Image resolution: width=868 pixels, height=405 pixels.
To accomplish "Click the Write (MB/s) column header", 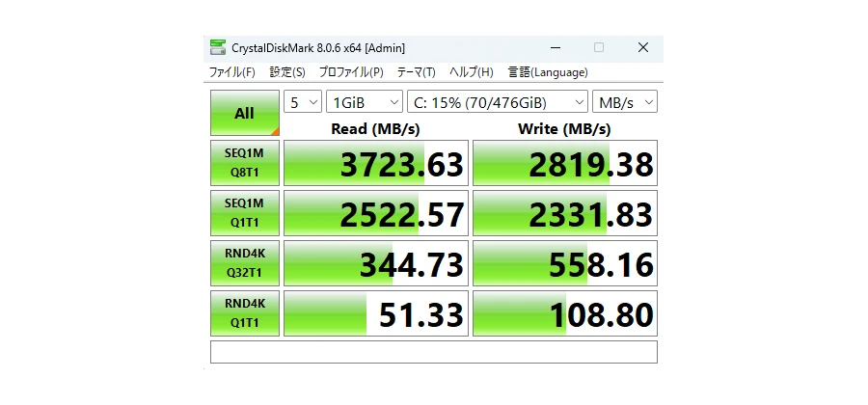I will coord(564,129).
